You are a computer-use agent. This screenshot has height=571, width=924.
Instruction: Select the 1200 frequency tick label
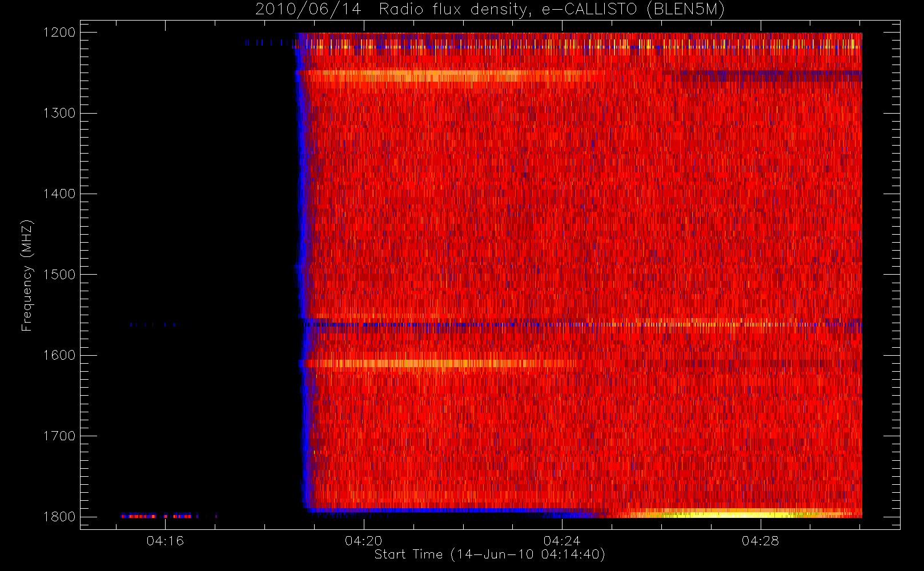pos(59,33)
